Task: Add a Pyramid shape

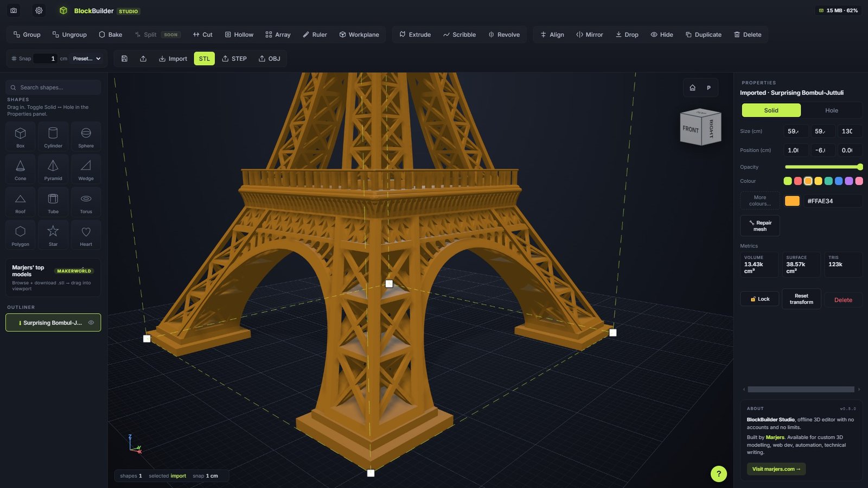Action: [53, 169]
